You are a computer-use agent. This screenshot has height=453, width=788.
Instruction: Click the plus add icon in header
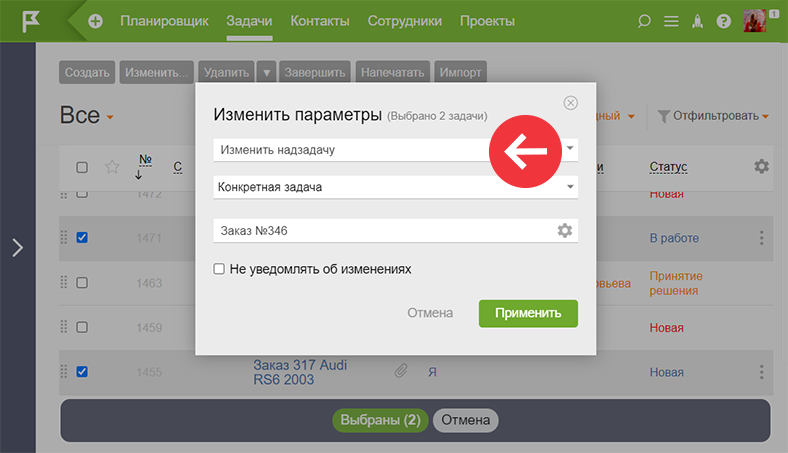[95, 21]
